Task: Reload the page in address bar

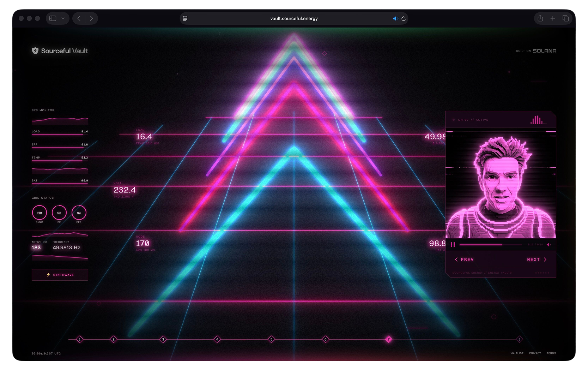Action: [x=404, y=18]
